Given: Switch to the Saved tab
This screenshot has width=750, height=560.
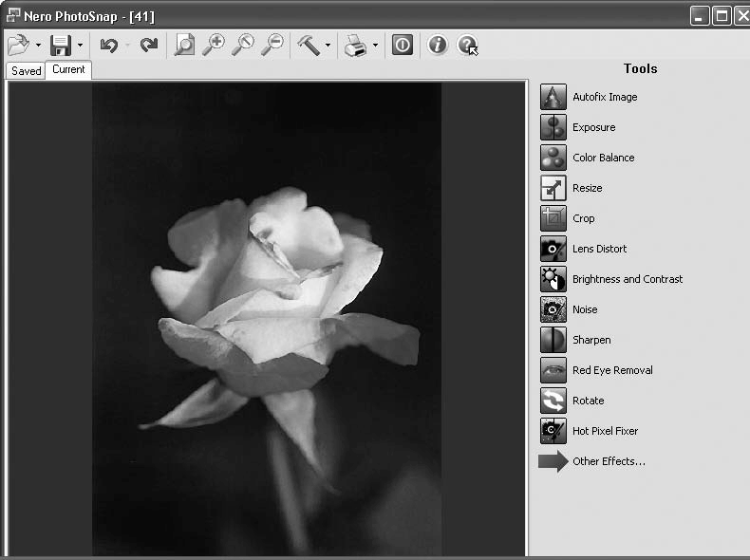Looking at the screenshot, I should click(27, 71).
